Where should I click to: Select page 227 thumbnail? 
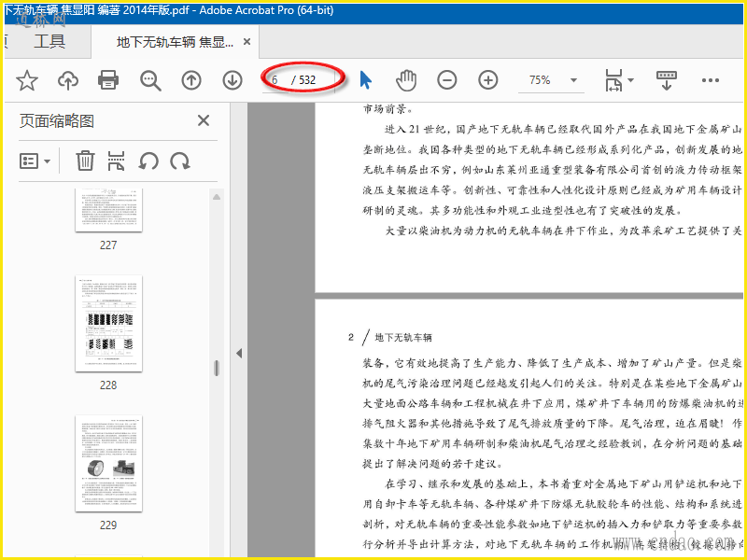coord(108,210)
